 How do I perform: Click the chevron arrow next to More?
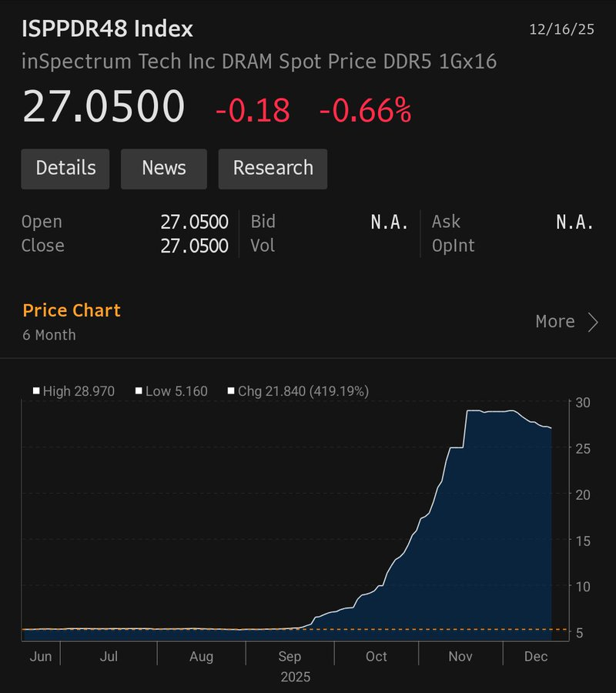pos(593,322)
